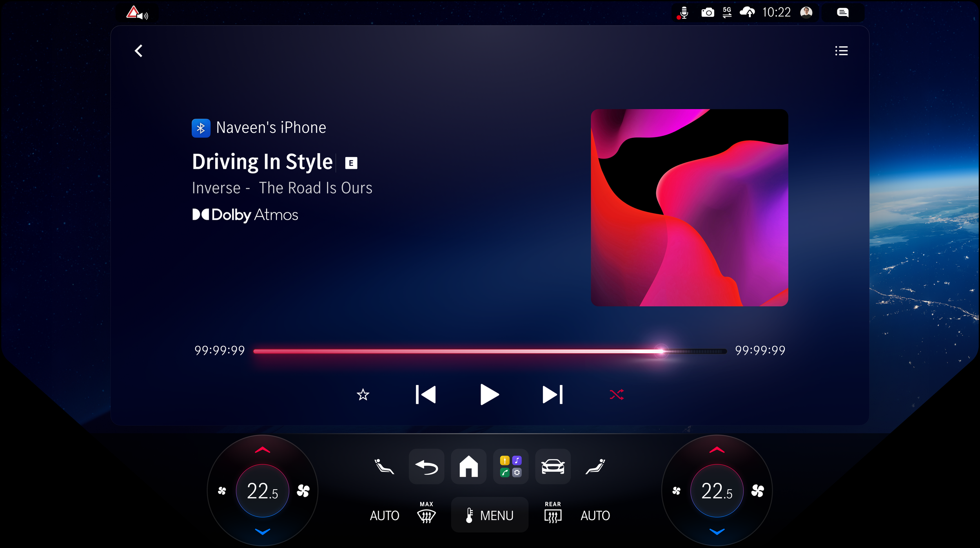This screenshot has height=548, width=980.
Task: Toggle shuffle mode off
Action: click(617, 394)
